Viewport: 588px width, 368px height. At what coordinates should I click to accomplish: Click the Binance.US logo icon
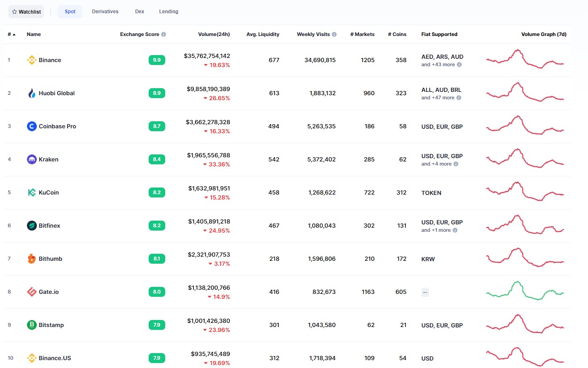point(32,358)
